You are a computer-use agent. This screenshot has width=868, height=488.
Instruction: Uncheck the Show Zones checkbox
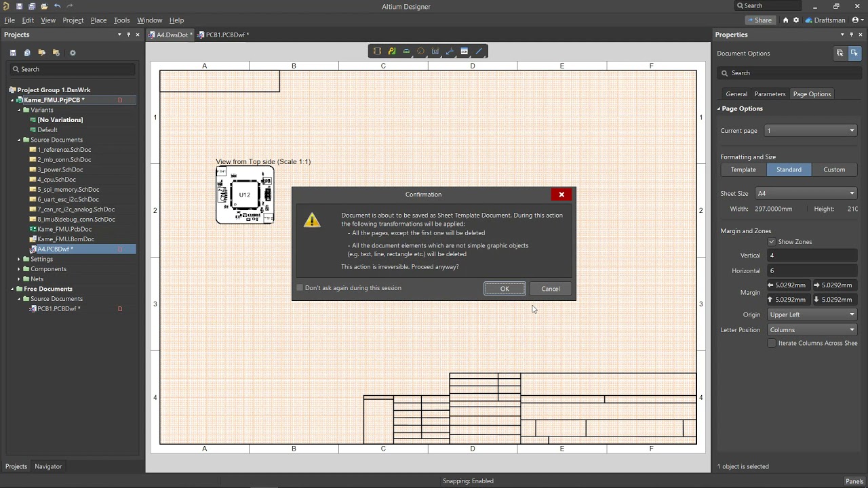coord(772,242)
